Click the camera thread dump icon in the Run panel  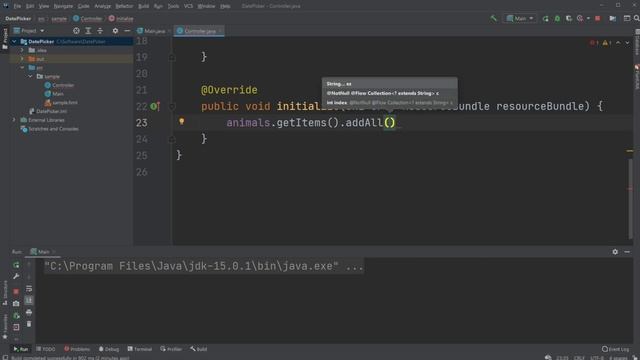coord(16,304)
